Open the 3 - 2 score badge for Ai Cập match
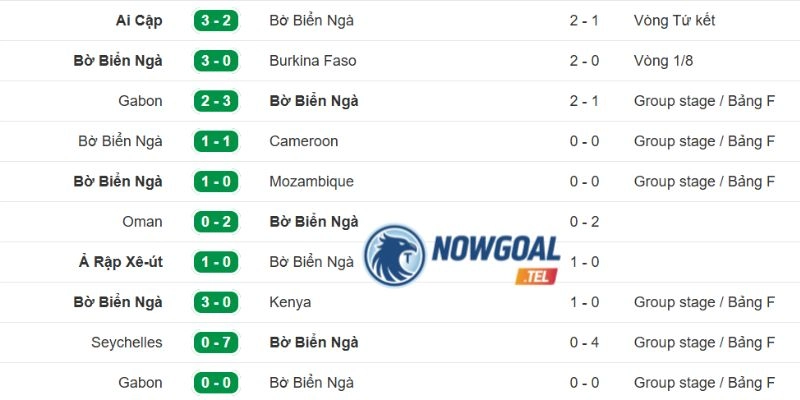Viewport: 800px width, 400px height. [216, 21]
